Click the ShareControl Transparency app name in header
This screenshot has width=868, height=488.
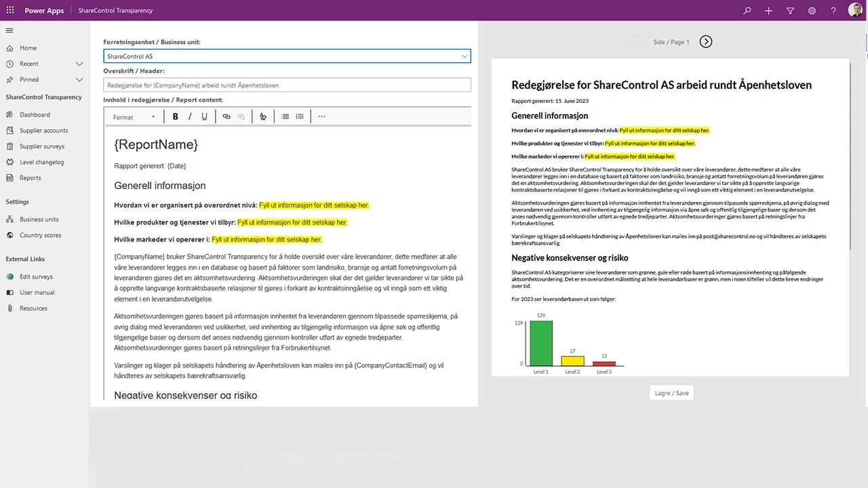115,11
